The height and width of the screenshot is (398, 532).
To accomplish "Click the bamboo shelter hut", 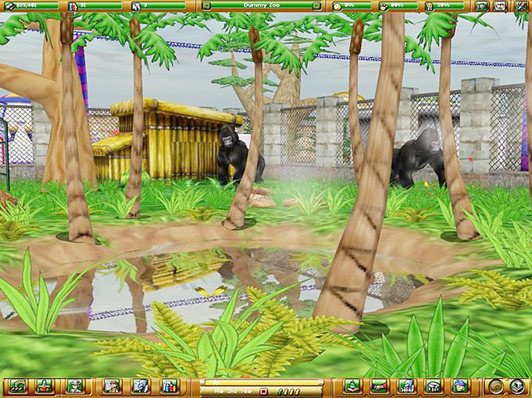I will [x=168, y=140].
